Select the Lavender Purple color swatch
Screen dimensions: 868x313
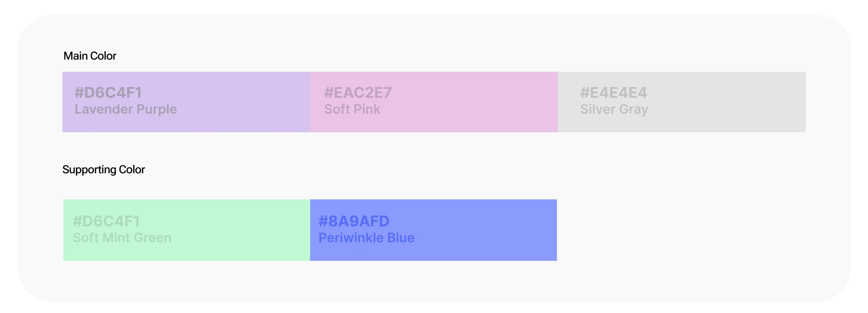(x=186, y=102)
